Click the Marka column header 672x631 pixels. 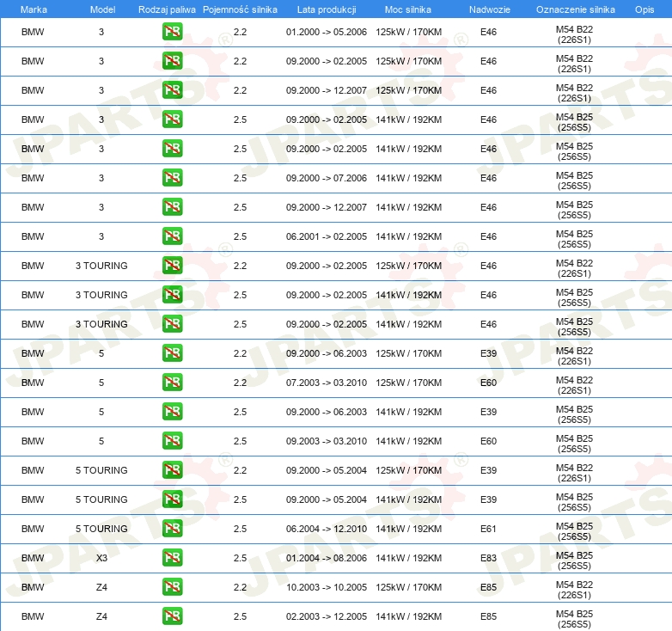pyautogui.click(x=34, y=9)
